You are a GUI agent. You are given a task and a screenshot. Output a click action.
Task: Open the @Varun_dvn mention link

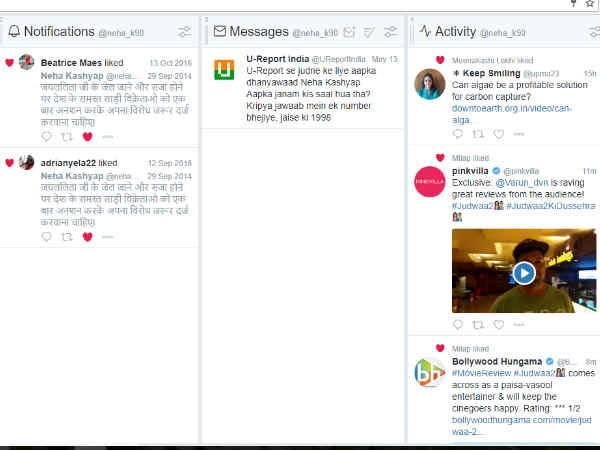click(522, 183)
